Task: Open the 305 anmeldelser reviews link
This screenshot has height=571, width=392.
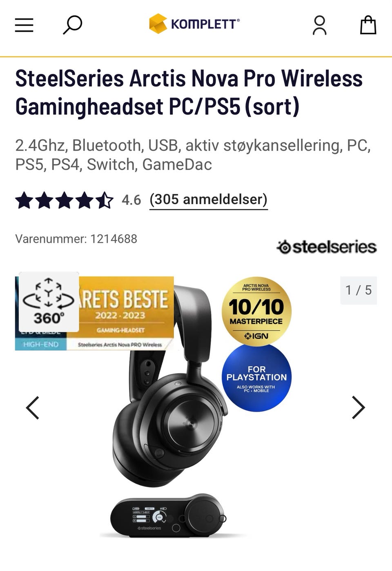Action: point(208,200)
